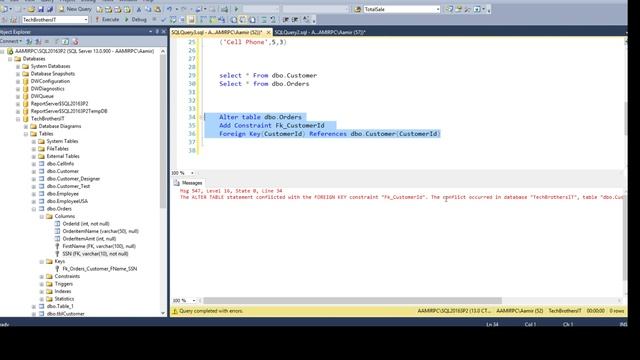Screen dimensions: 640x360
Task: Click the Messages pane horizontal scrollbar
Action: 353,301
